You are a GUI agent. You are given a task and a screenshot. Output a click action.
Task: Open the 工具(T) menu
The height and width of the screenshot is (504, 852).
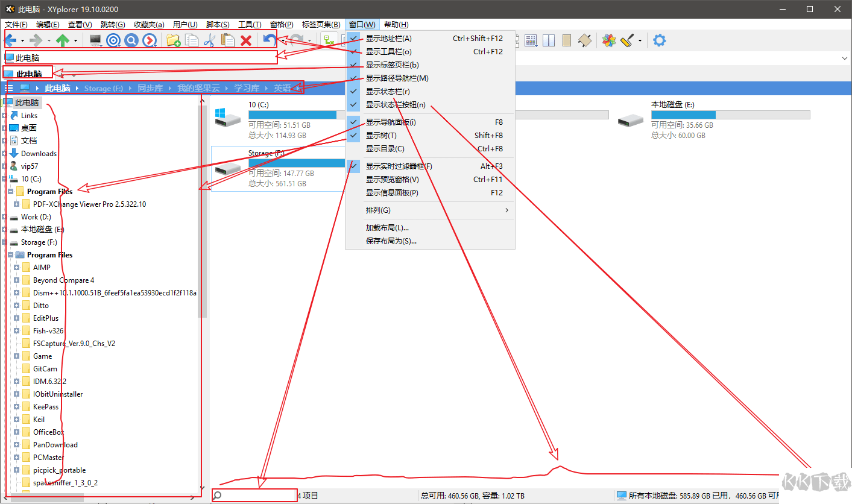point(250,25)
